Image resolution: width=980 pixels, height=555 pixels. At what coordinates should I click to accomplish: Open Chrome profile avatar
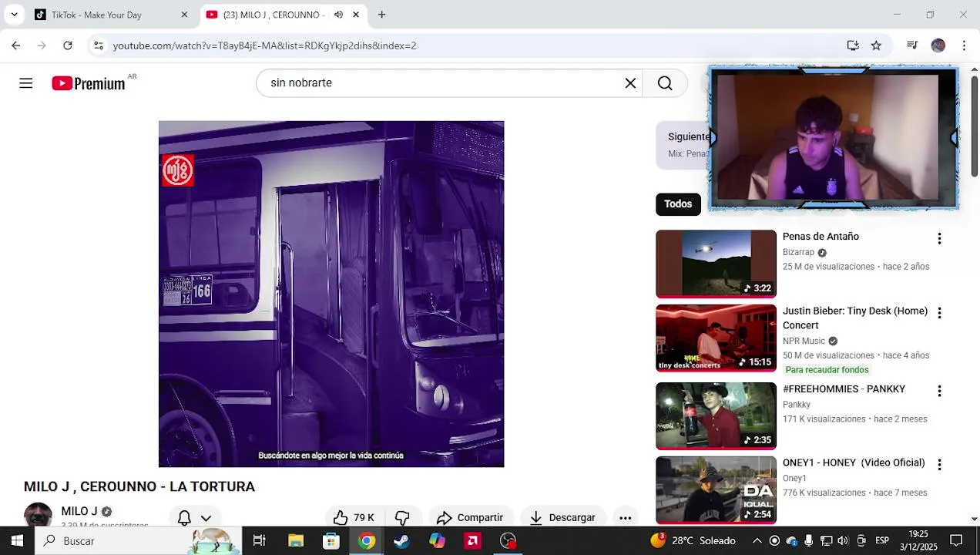tap(938, 45)
